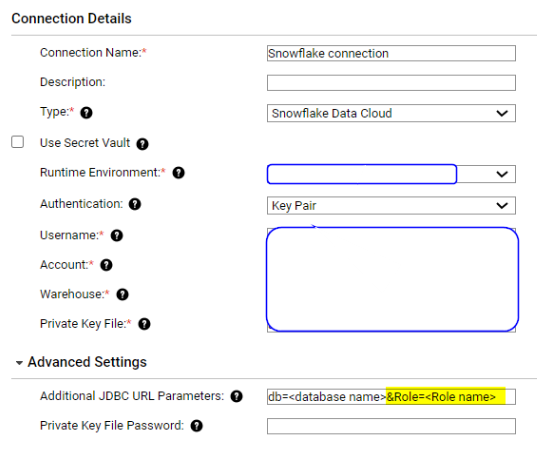View help for Private Key File
Image resolution: width=537 pixels, height=452 pixels.
pyautogui.click(x=144, y=324)
